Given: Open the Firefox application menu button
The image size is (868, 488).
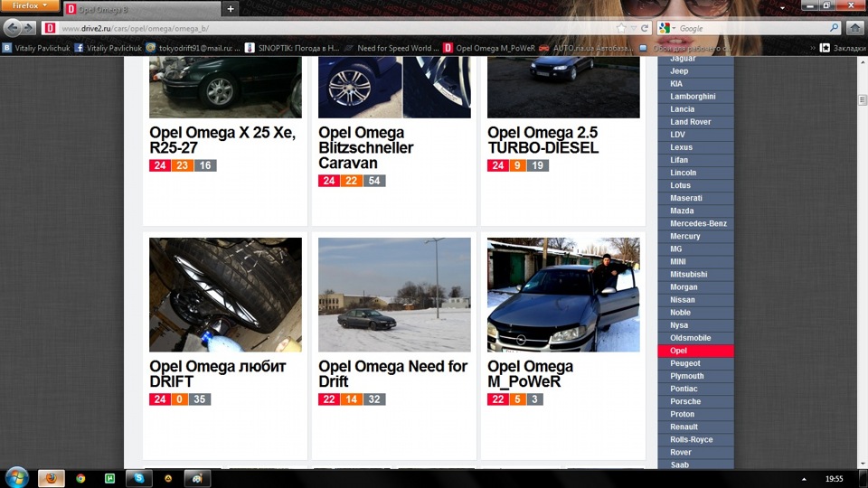Looking at the screenshot, I should click(x=29, y=5).
